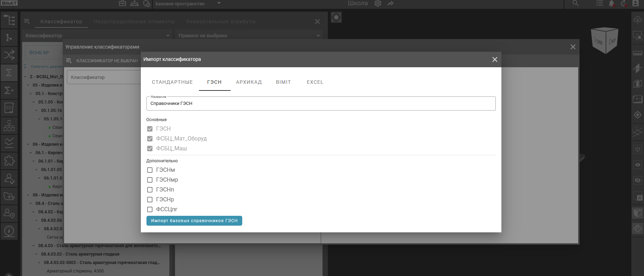Open the user account profile icon
This screenshot has width=644, height=276.
[636, 4]
